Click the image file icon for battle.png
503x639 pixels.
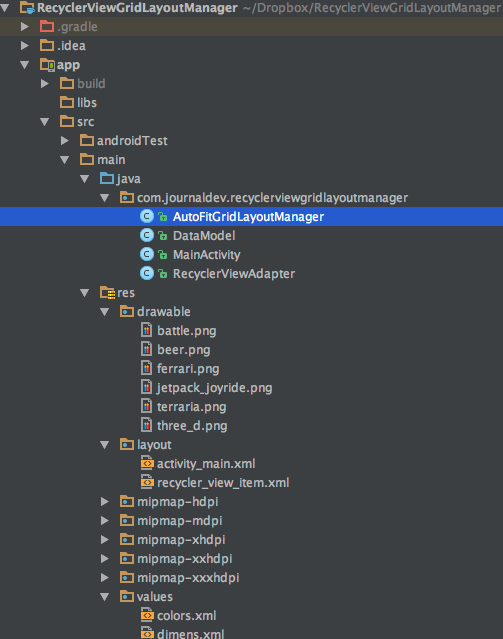(x=146, y=331)
